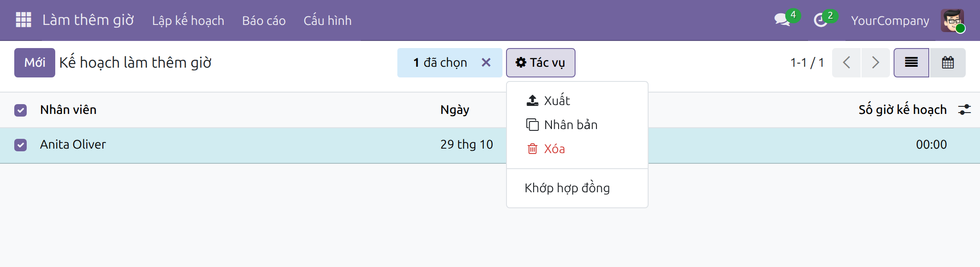
Task: Open the Anita Oliver record
Action: 73,145
